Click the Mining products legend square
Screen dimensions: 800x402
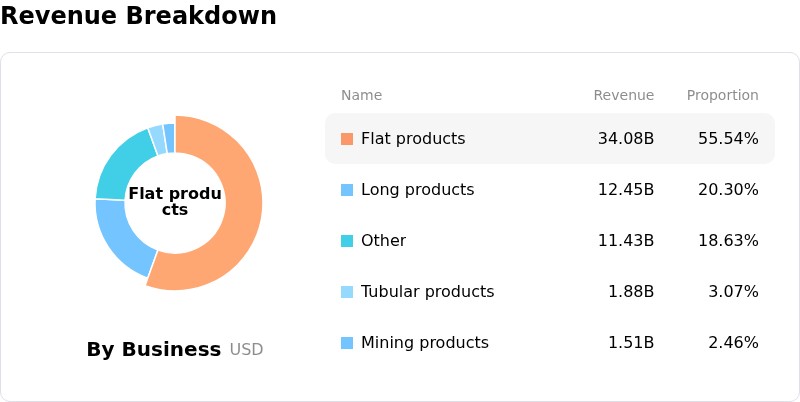pyautogui.click(x=347, y=343)
